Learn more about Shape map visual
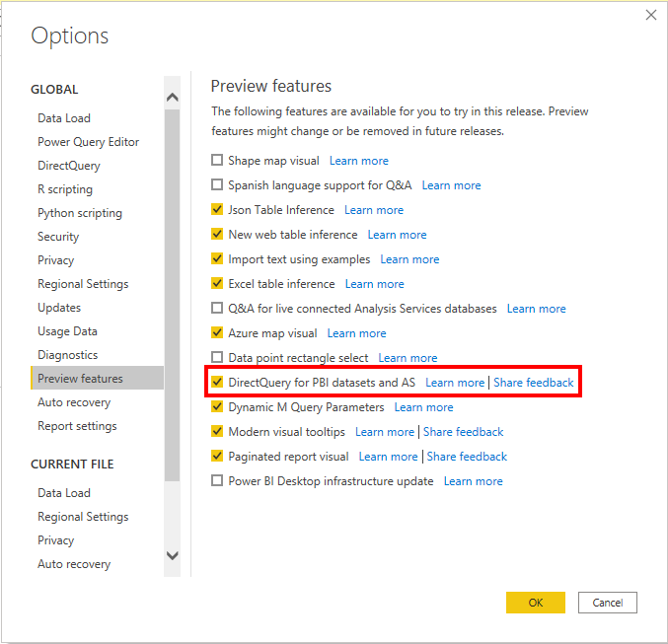668x644 pixels. click(359, 161)
